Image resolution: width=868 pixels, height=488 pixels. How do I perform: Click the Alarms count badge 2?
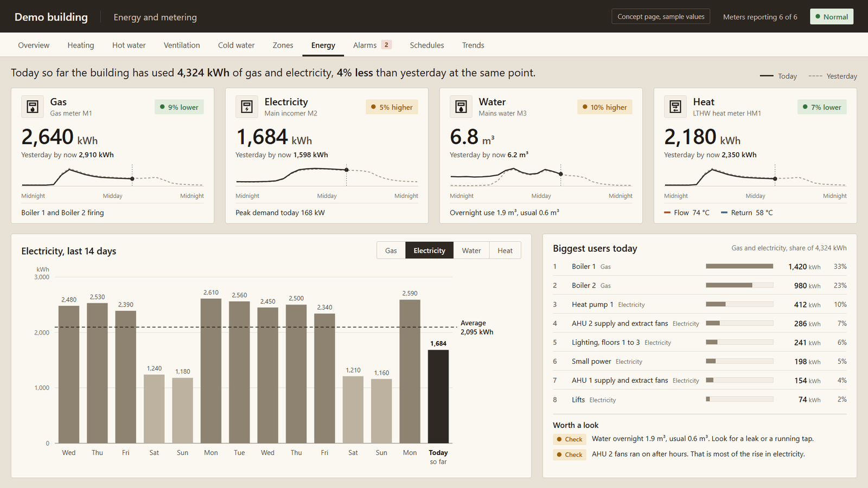point(386,45)
